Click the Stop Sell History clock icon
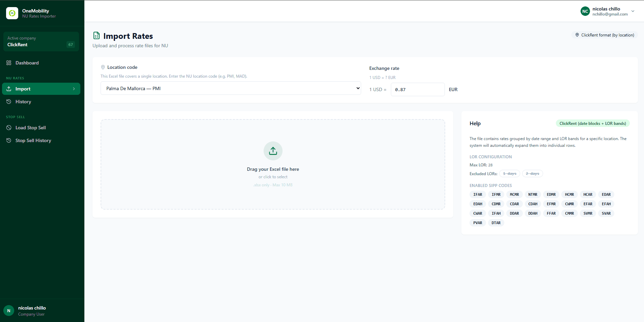The height and width of the screenshot is (322, 644). coord(9,140)
